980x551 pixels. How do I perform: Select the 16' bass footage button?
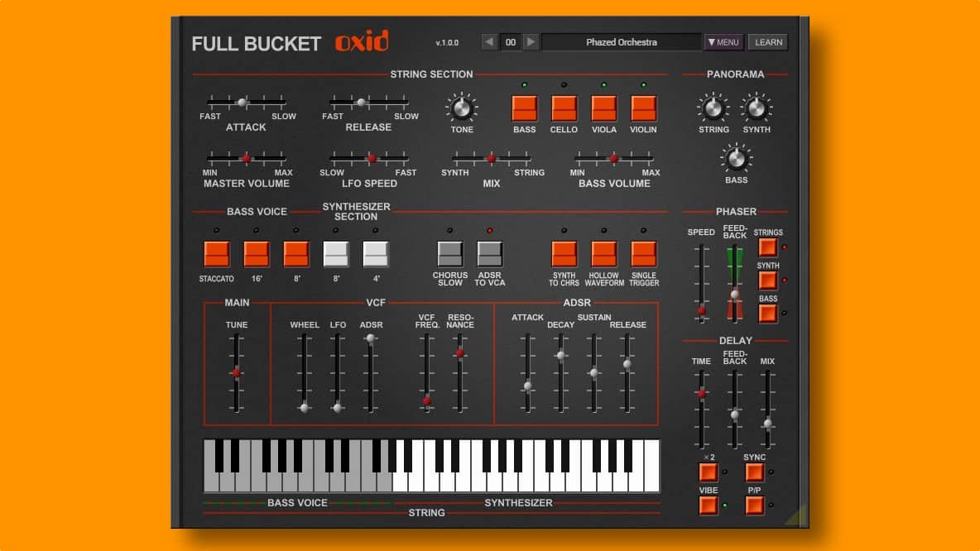tap(257, 255)
